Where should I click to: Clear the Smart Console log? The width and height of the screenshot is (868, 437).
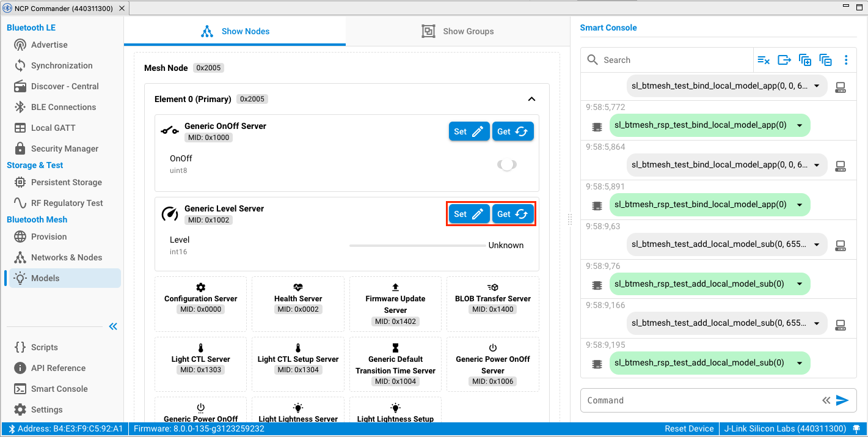pos(764,60)
